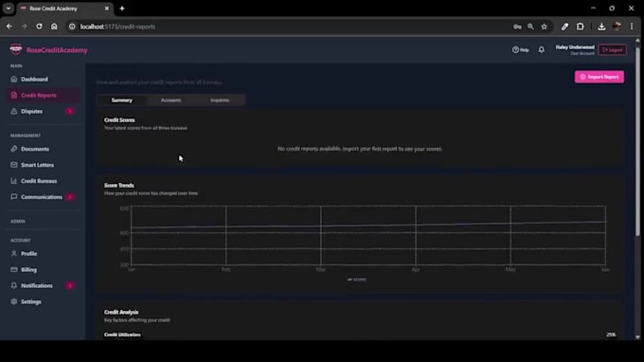This screenshot has width=644, height=362.
Task: Open browser downloads icon
Action: click(601, 27)
